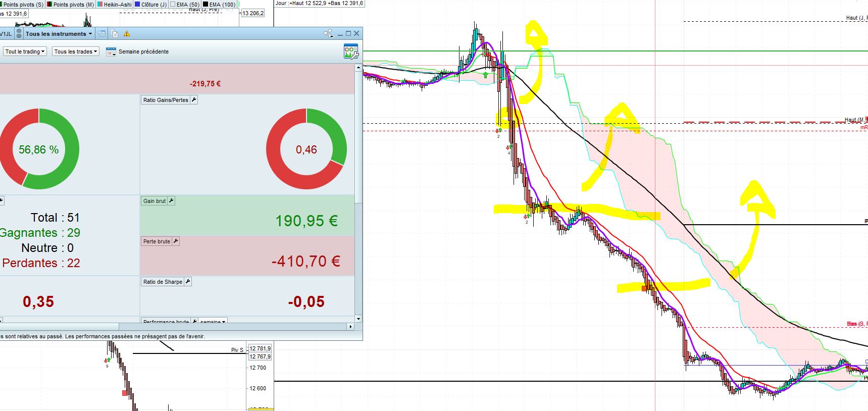This screenshot has height=411, width=868.
Task: Configure the Gain brut wrench
Action: click(x=171, y=201)
